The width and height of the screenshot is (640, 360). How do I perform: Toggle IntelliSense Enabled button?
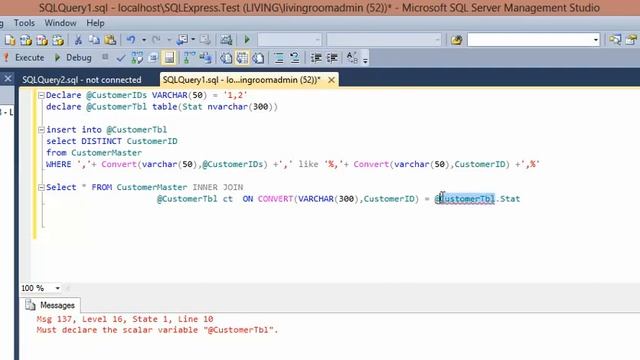(x=169, y=58)
